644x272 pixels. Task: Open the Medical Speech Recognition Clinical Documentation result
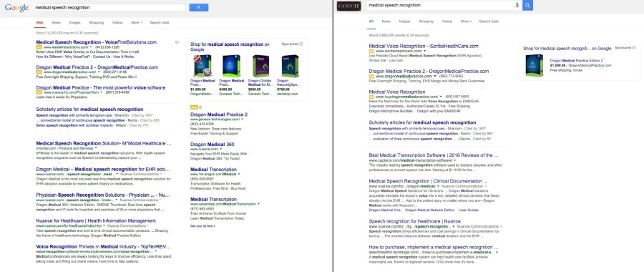click(x=429, y=181)
